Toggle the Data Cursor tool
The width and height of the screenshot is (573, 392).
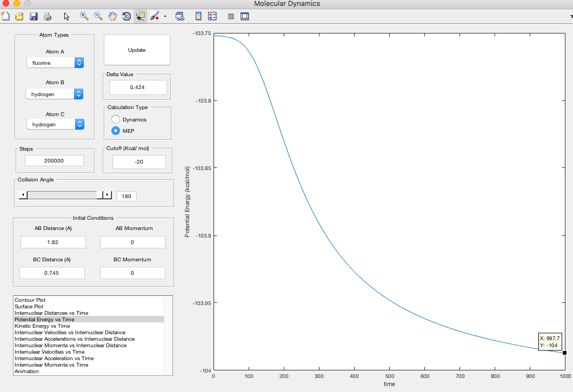coord(140,16)
